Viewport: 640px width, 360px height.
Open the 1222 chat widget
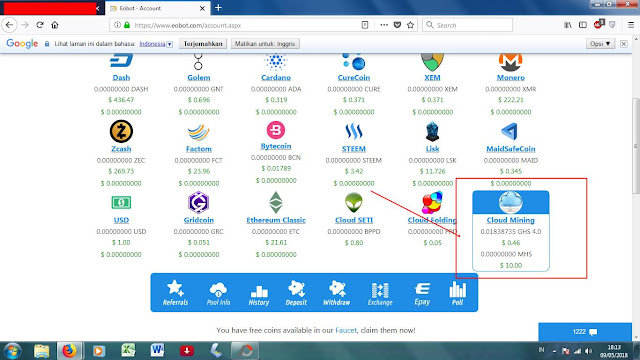(585, 332)
